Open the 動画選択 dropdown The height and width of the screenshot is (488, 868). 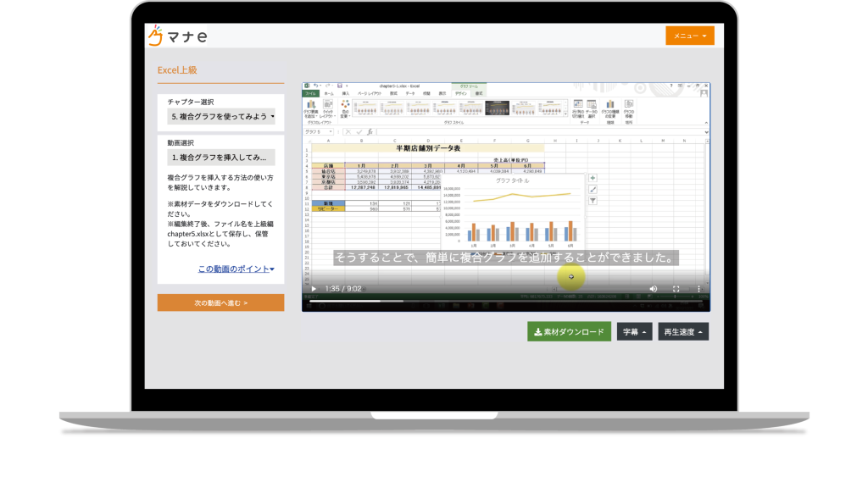(x=222, y=156)
